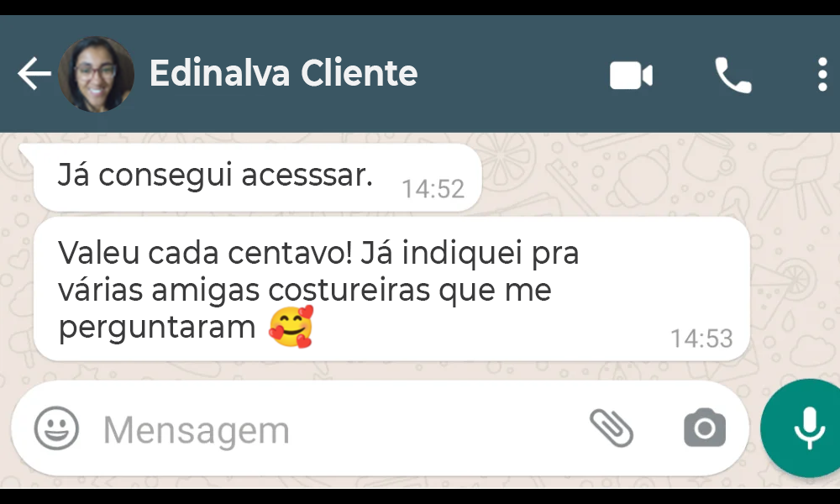Attach a file with the paperclip icon
This screenshot has width=840, height=504.
tap(612, 428)
